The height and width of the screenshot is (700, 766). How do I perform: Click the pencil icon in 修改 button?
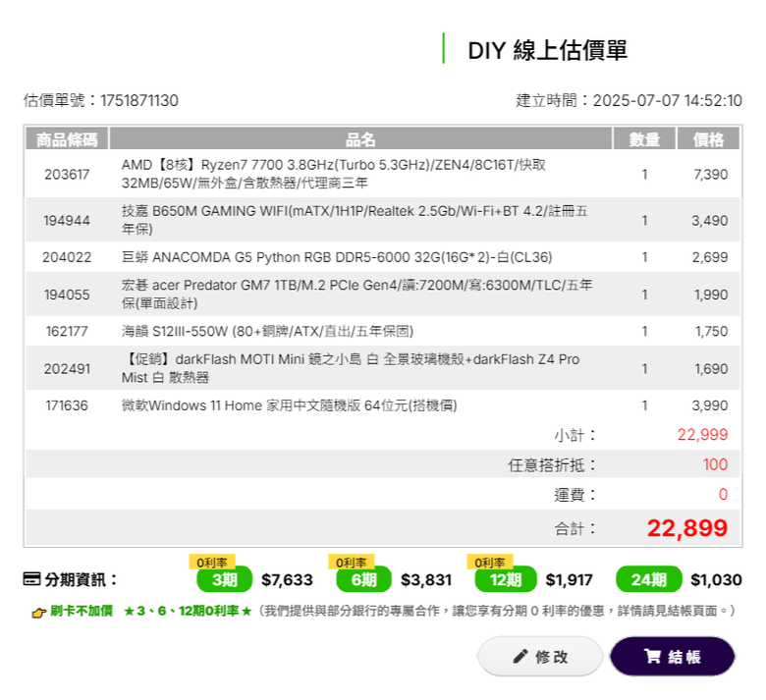pos(520,656)
